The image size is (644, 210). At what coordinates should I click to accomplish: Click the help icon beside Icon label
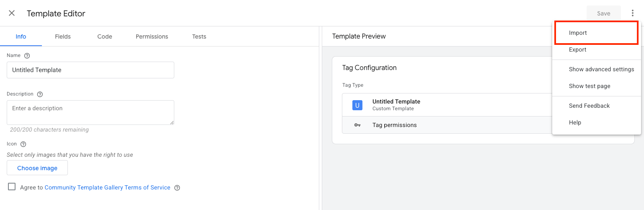(23, 144)
